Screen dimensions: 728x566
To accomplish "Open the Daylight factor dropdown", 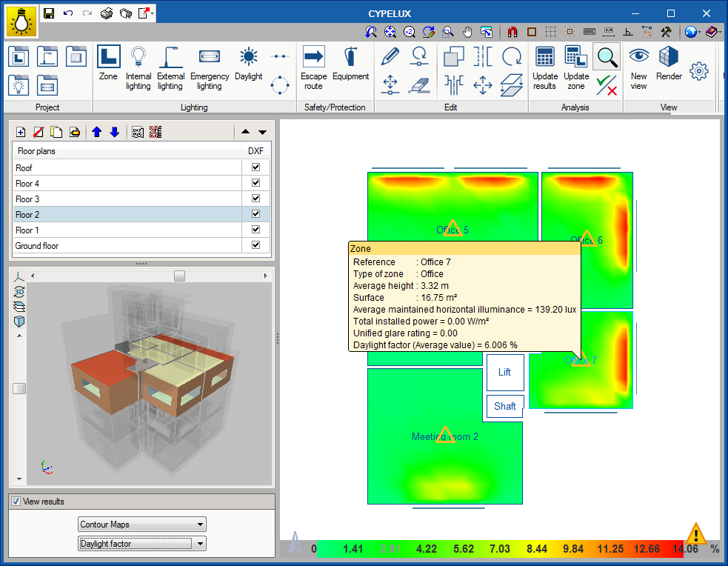I will coord(142,544).
